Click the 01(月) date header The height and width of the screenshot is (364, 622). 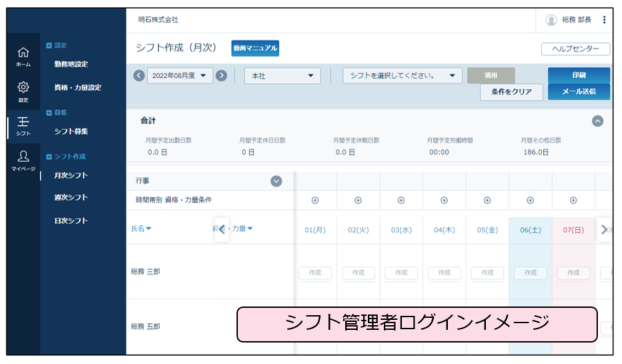[x=315, y=230]
